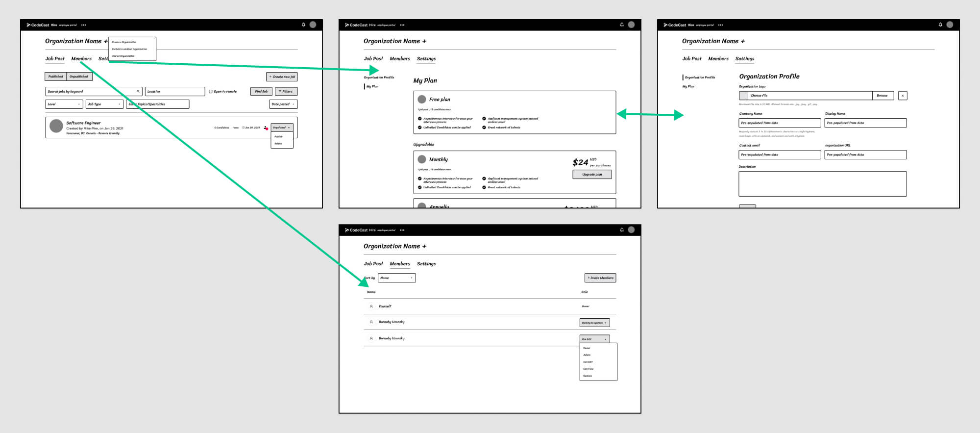Expand the Date posted dropdown
Screen dimensions: 980x433
point(283,104)
